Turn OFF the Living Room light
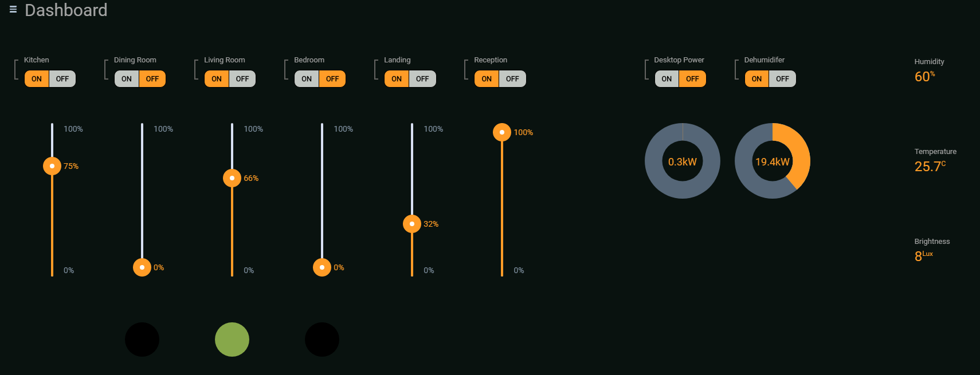Image resolution: width=980 pixels, height=375 pixels. (242, 79)
